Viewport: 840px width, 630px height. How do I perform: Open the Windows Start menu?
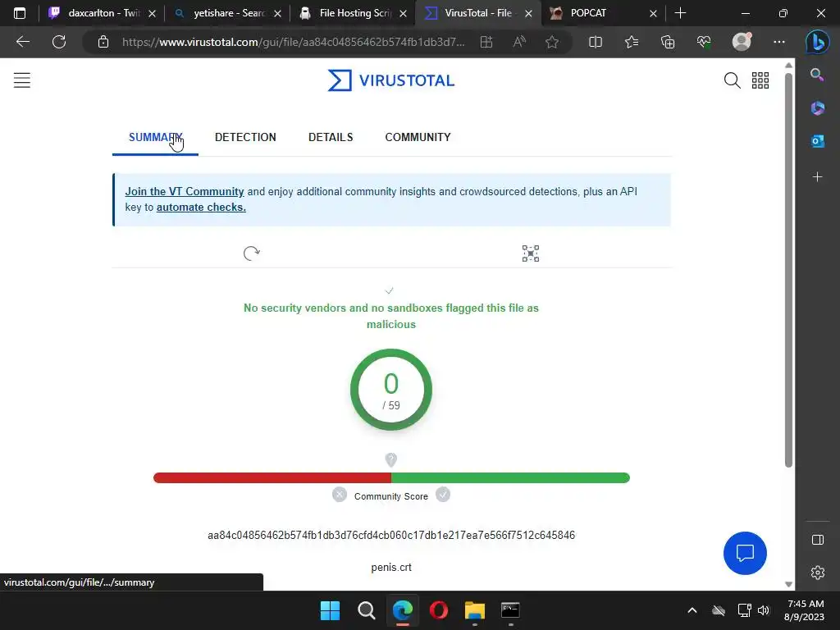click(330, 610)
